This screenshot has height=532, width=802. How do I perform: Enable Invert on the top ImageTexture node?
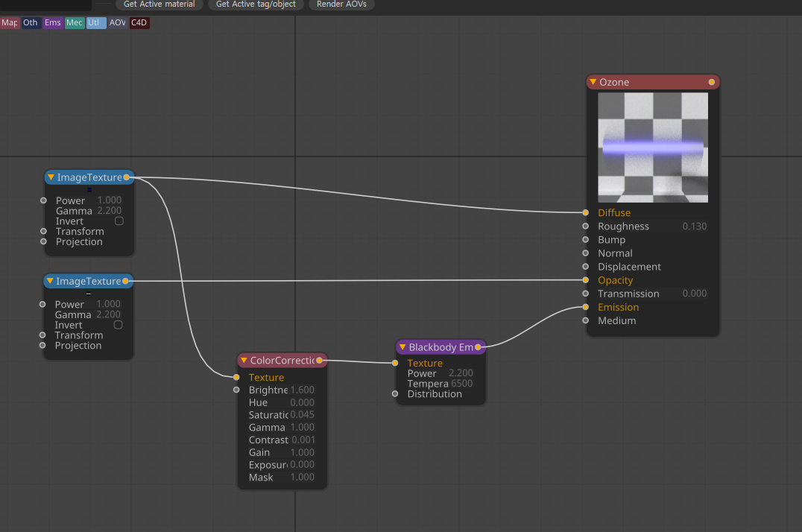point(119,221)
